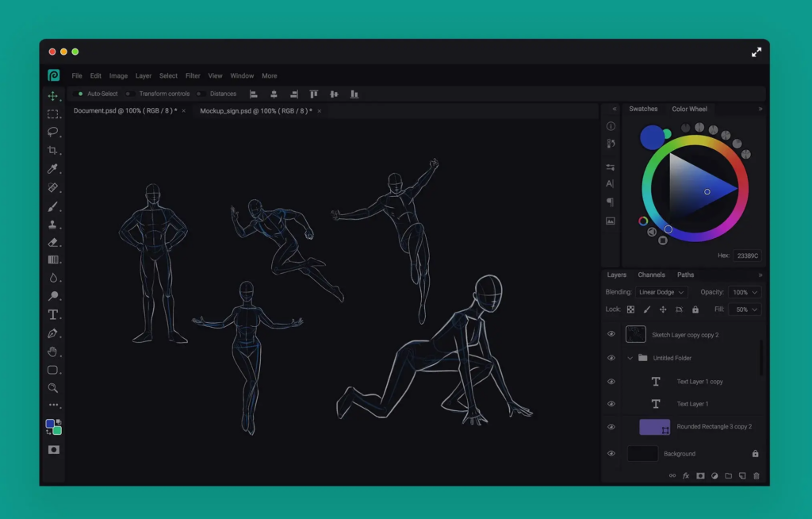Align right edges in options bar
The image size is (812, 519).
pos(293,94)
